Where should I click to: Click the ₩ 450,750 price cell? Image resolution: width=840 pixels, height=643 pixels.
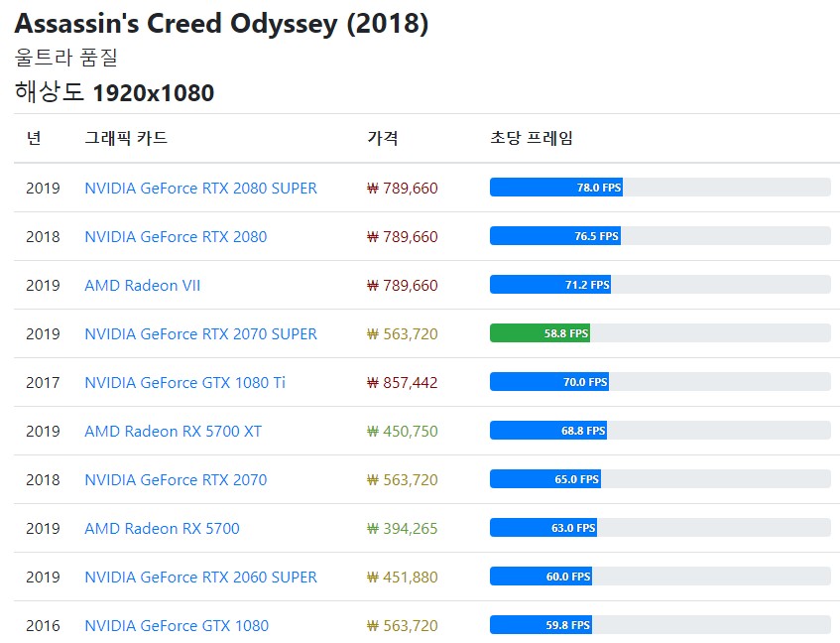[x=403, y=432]
